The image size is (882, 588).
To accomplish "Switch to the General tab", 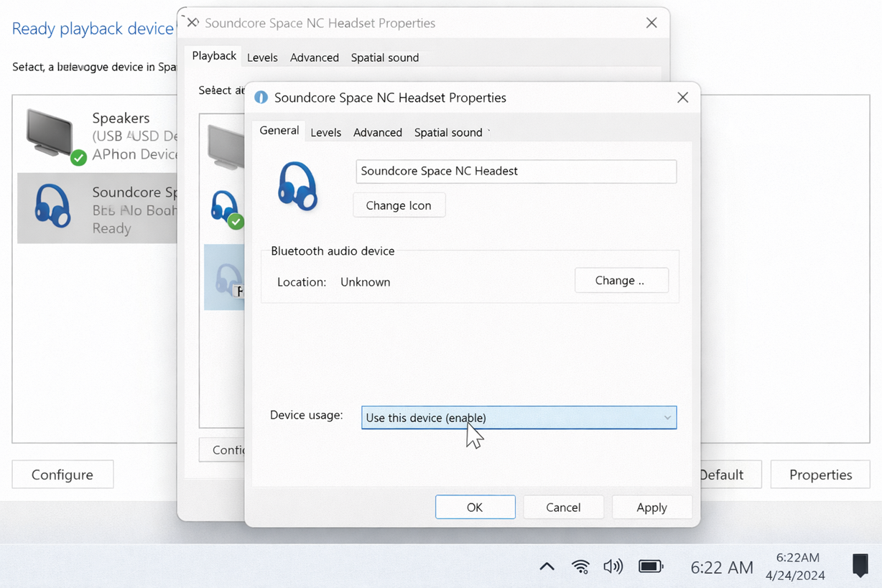I will 279,131.
